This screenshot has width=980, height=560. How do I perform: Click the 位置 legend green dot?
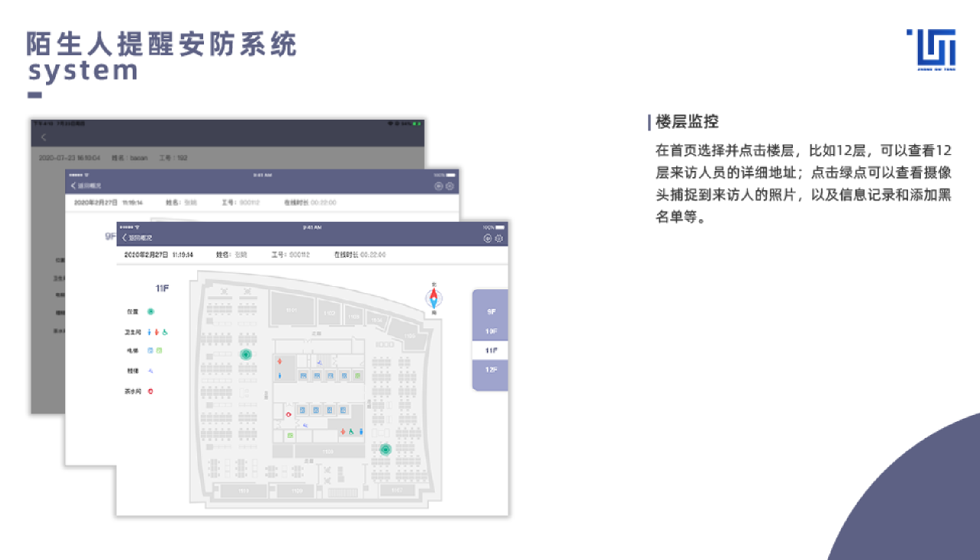(x=151, y=311)
